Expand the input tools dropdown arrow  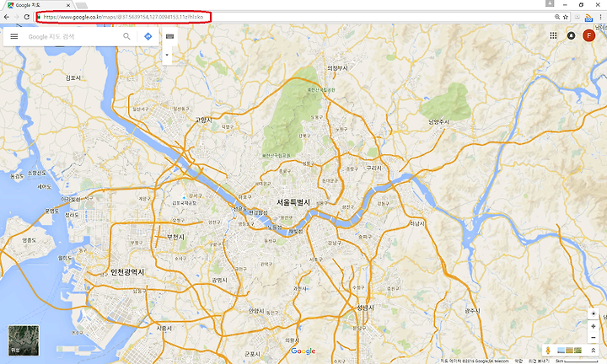(x=167, y=55)
